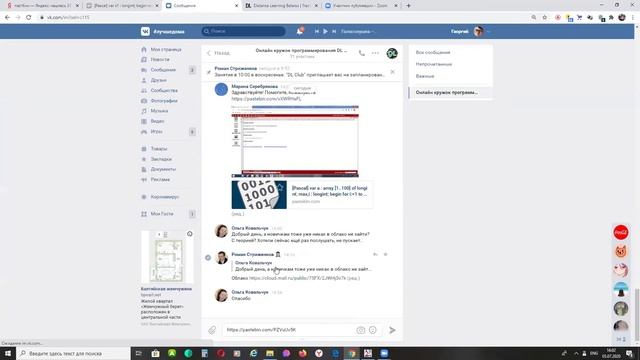Open Firefox from the taskbar
The width and height of the screenshot is (640, 360).
click(302, 353)
